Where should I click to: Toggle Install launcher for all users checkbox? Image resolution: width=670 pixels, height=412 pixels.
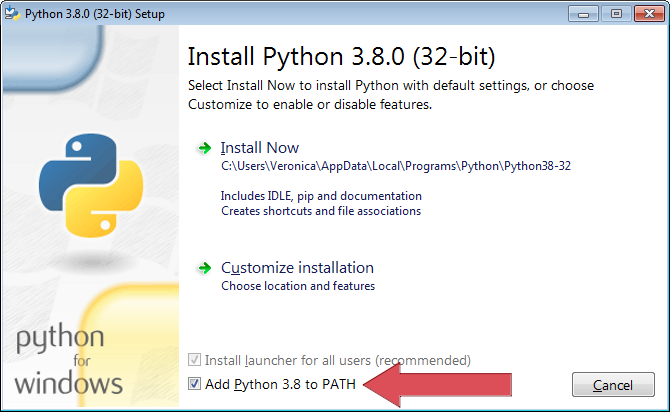[194, 360]
